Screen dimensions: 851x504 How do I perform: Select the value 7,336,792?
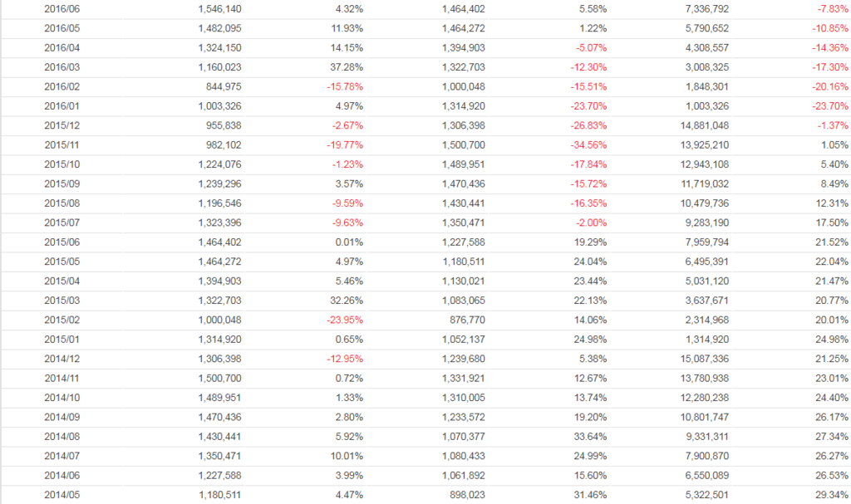tap(706, 9)
